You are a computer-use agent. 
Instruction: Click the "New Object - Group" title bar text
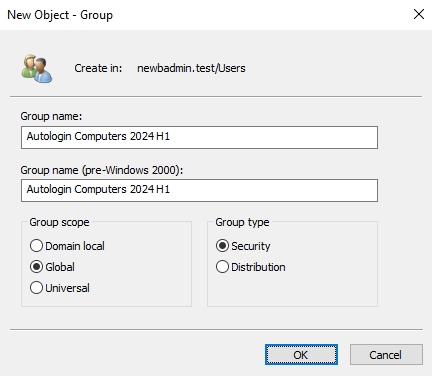coord(60,15)
